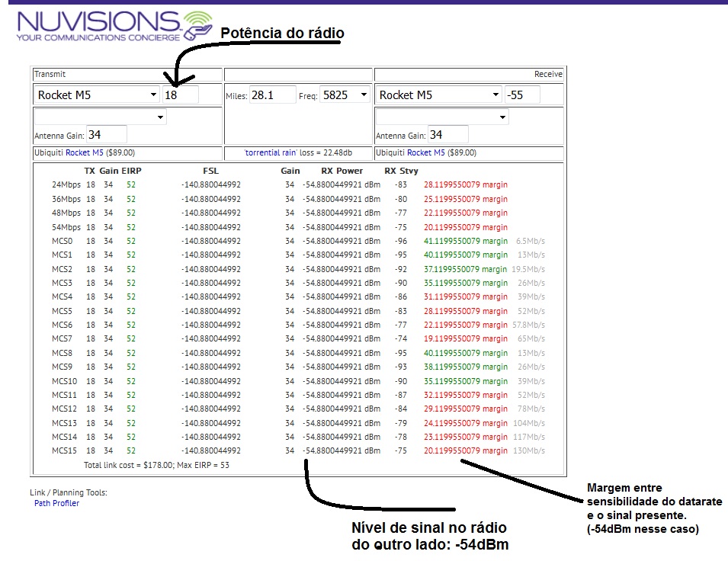The height and width of the screenshot is (561, 728).
Task: Click the Transmit Antenna Gain field
Action: click(x=107, y=135)
